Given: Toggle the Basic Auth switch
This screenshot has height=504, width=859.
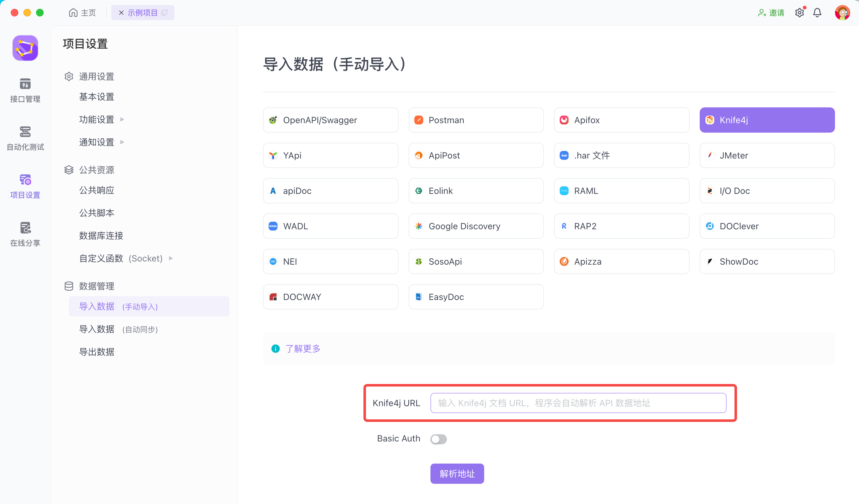Looking at the screenshot, I should pyautogui.click(x=438, y=439).
